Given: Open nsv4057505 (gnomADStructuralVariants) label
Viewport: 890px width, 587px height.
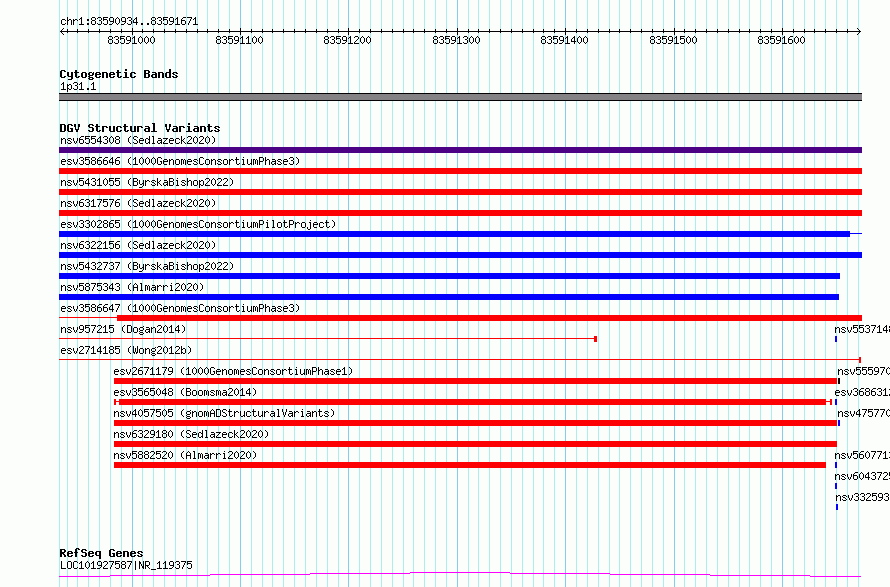Looking at the screenshot, I should (x=224, y=413).
